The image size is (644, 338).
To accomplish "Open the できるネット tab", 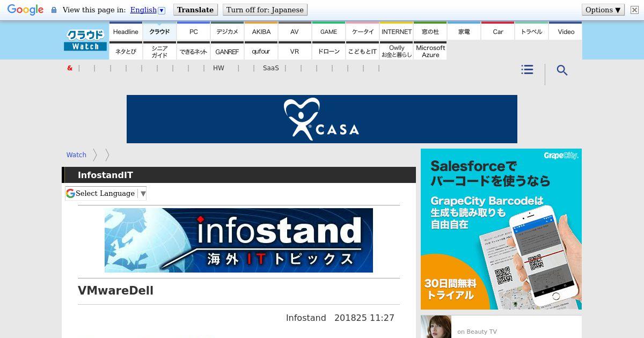I will tap(193, 51).
